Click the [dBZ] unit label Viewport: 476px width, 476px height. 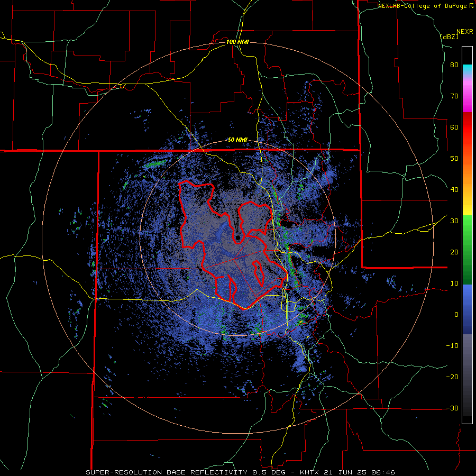pos(449,36)
